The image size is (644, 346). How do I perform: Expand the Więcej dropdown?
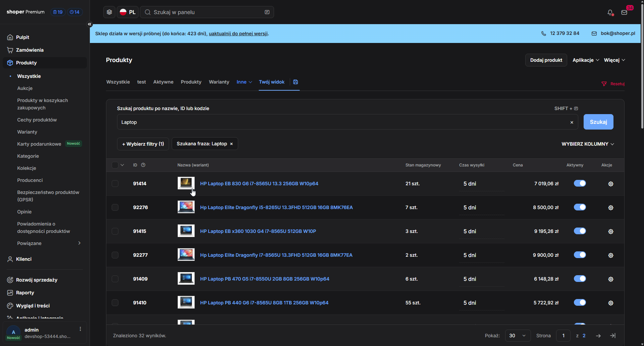[614, 60]
